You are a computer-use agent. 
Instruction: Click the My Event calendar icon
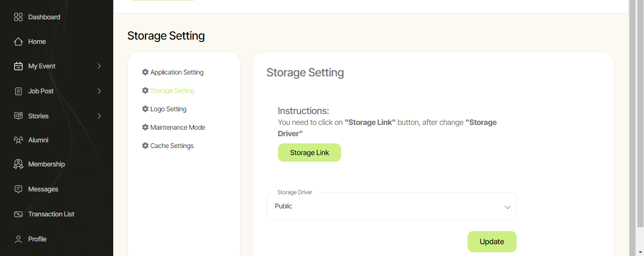18,66
